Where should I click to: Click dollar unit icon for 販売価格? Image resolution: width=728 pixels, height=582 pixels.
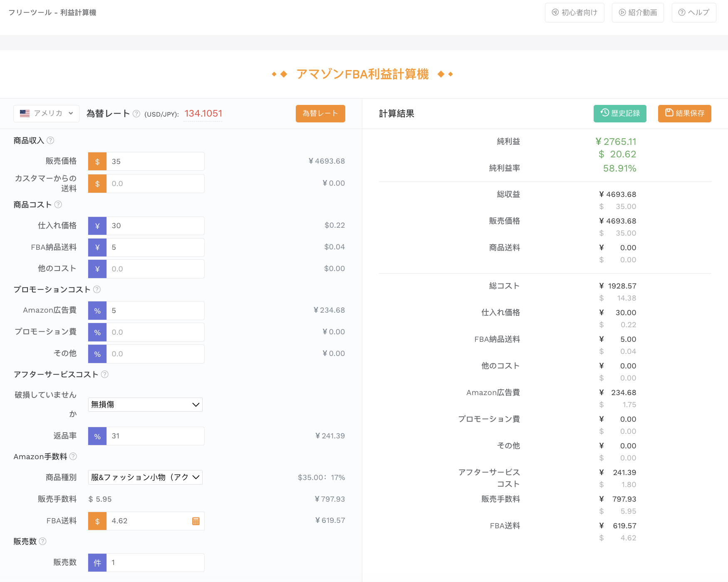(97, 162)
